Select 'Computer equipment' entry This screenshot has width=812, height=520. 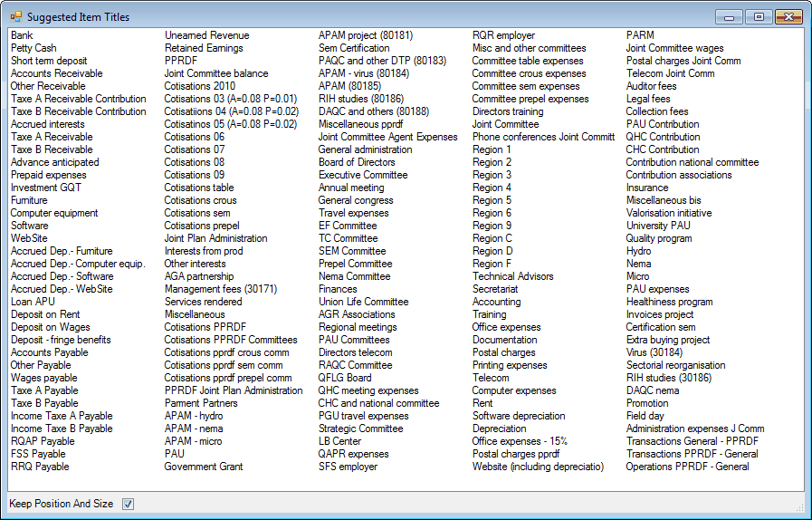54,213
